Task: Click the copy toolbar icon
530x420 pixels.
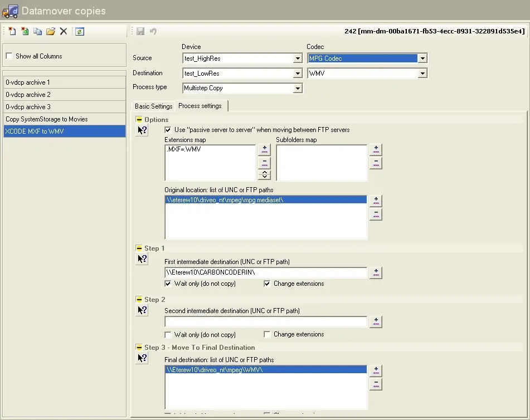Action: click(37, 32)
